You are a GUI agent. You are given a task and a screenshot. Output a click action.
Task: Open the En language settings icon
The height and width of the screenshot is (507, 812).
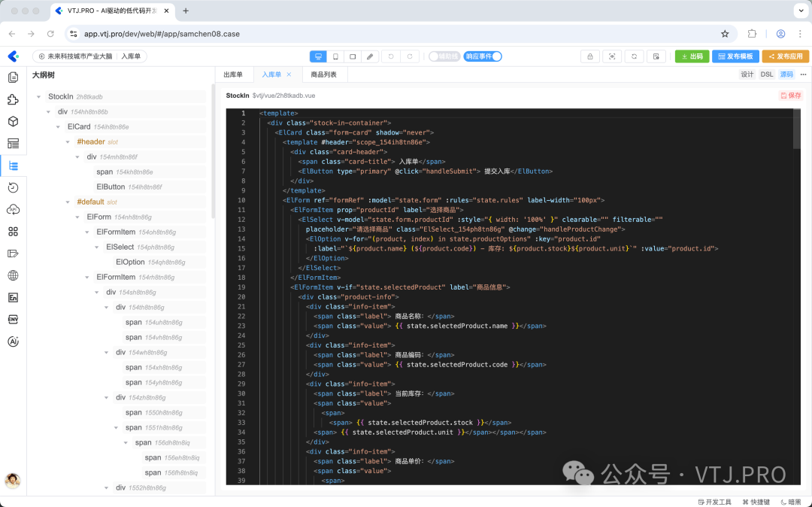click(x=13, y=298)
